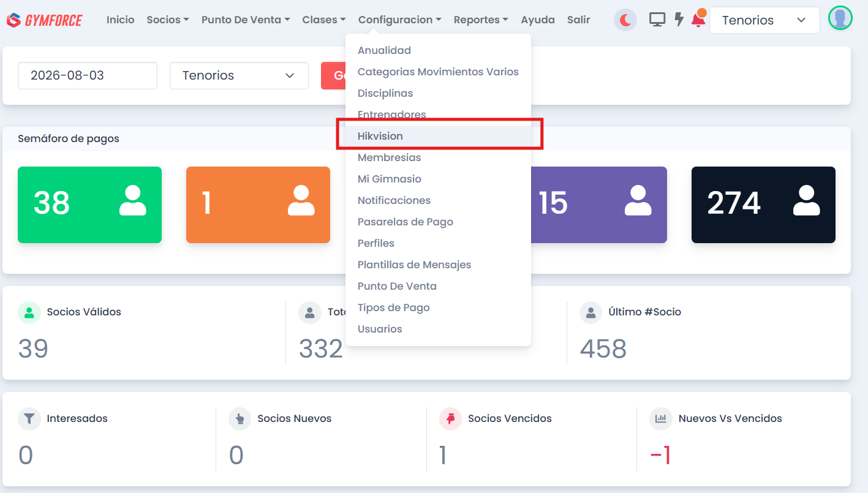Screen dimensions: 868x493
Task: Open the notifications bell
Action: pos(698,19)
